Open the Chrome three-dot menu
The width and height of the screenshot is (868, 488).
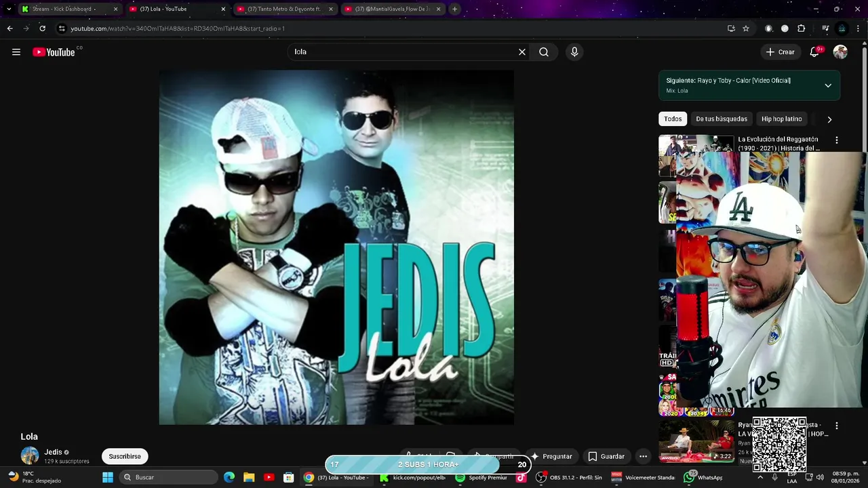pyautogui.click(x=859, y=28)
